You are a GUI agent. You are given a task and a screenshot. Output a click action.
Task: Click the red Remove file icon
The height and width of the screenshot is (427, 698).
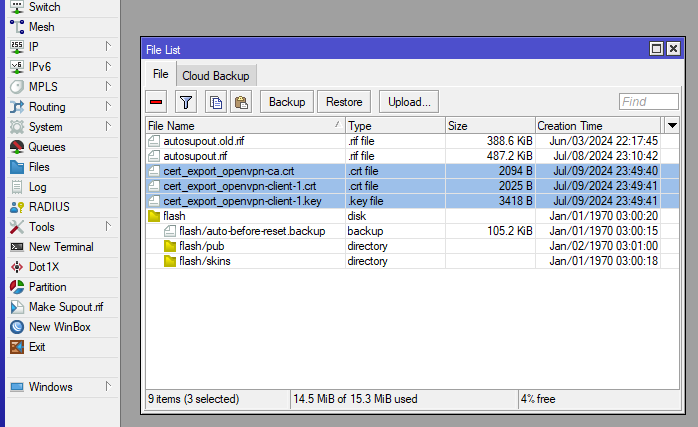[x=157, y=102]
